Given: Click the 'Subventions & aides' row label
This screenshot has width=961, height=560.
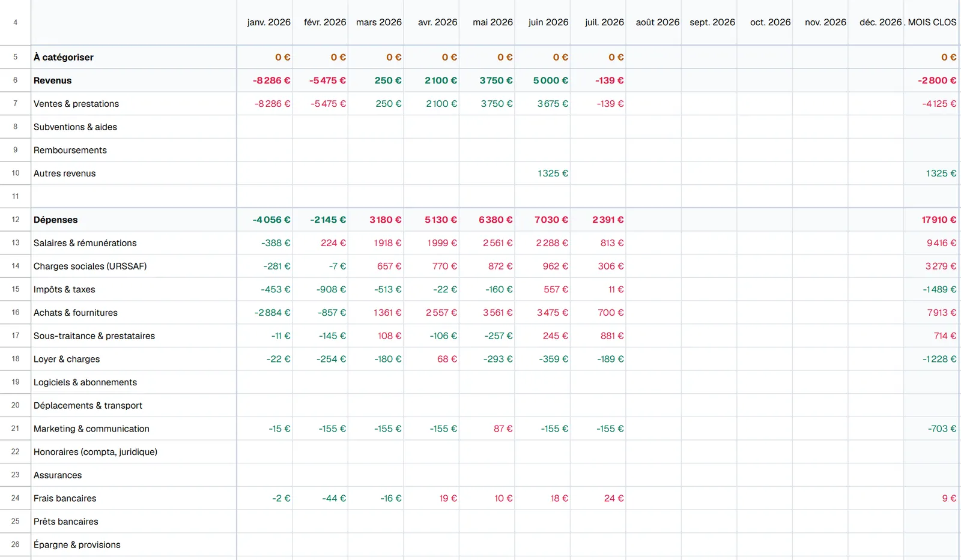Looking at the screenshot, I should 75,127.
